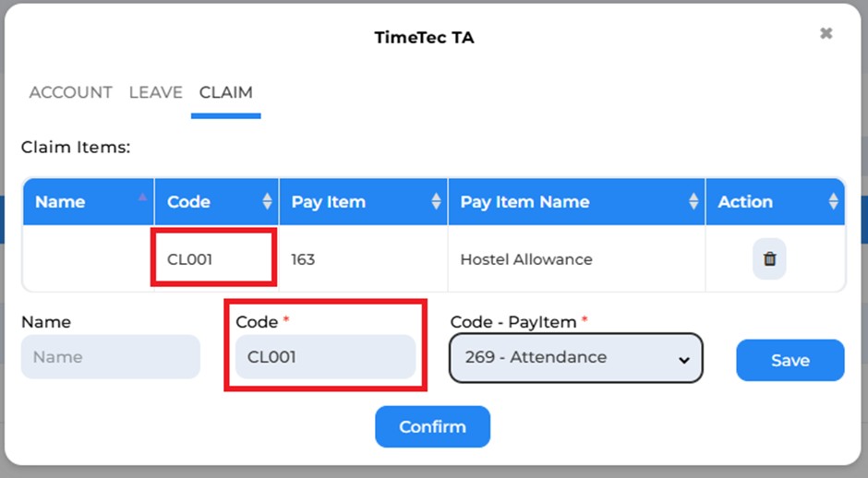868x478 pixels.
Task: Click the Code input field with CL001
Action: coord(325,357)
